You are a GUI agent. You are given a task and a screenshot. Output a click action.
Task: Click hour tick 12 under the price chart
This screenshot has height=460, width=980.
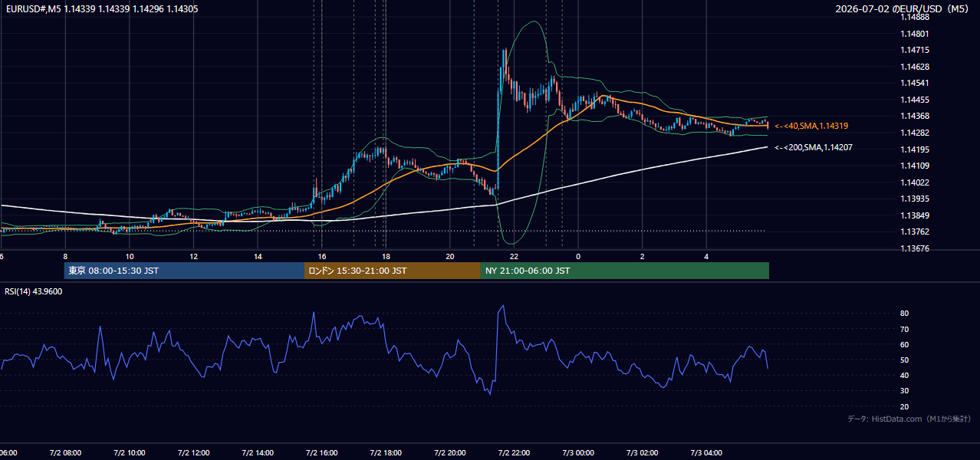(193, 256)
